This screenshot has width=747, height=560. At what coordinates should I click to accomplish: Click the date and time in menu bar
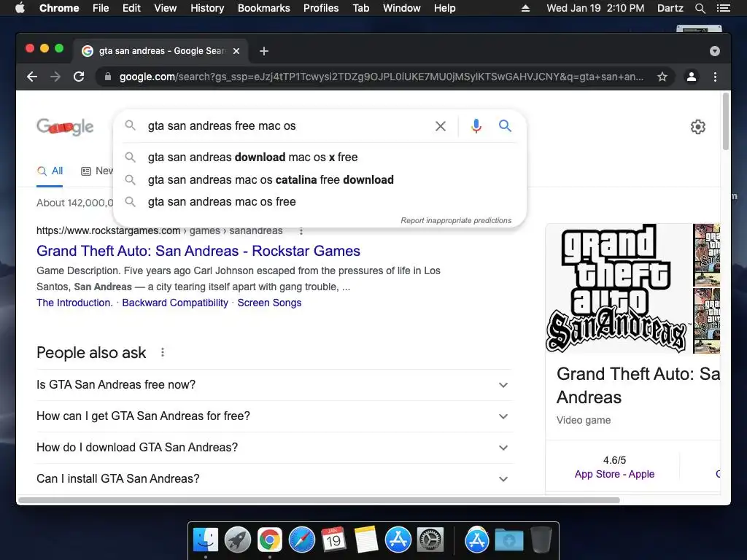(x=595, y=8)
